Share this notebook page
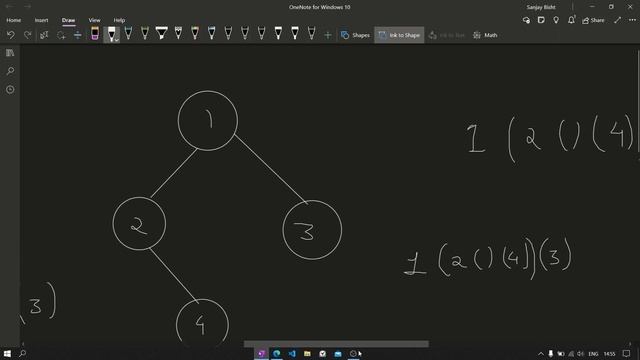The height and width of the screenshot is (360, 640). 593,20
